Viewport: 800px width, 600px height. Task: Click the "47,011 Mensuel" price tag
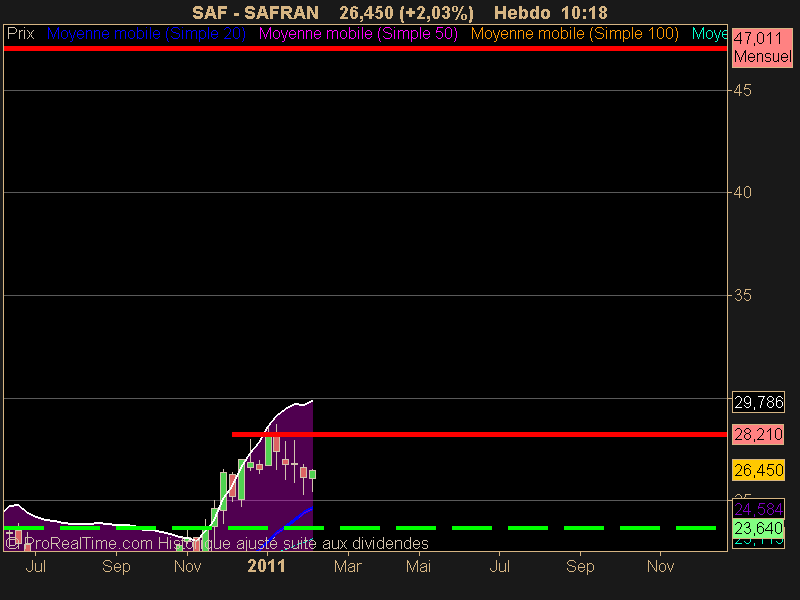click(x=762, y=47)
